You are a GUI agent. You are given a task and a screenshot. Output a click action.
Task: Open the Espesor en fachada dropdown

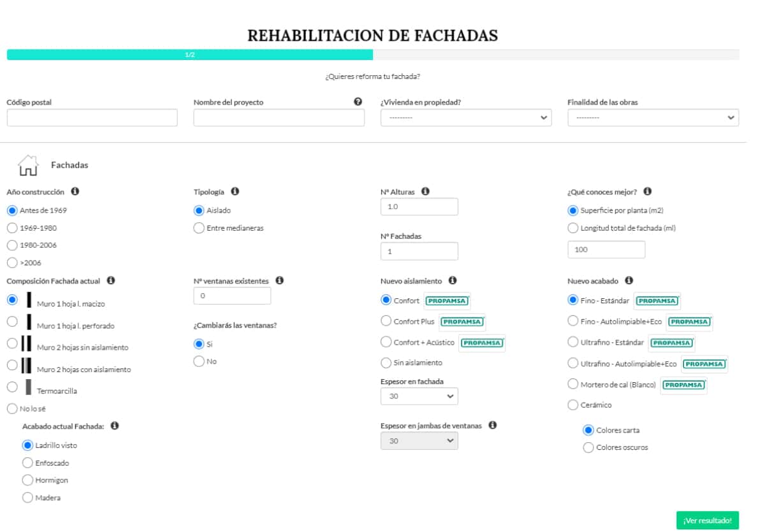coord(419,396)
